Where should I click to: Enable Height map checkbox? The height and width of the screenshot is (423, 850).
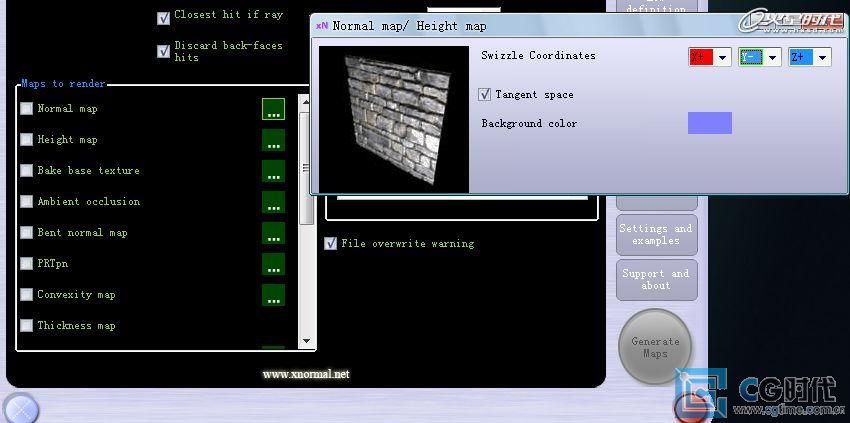coord(27,139)
